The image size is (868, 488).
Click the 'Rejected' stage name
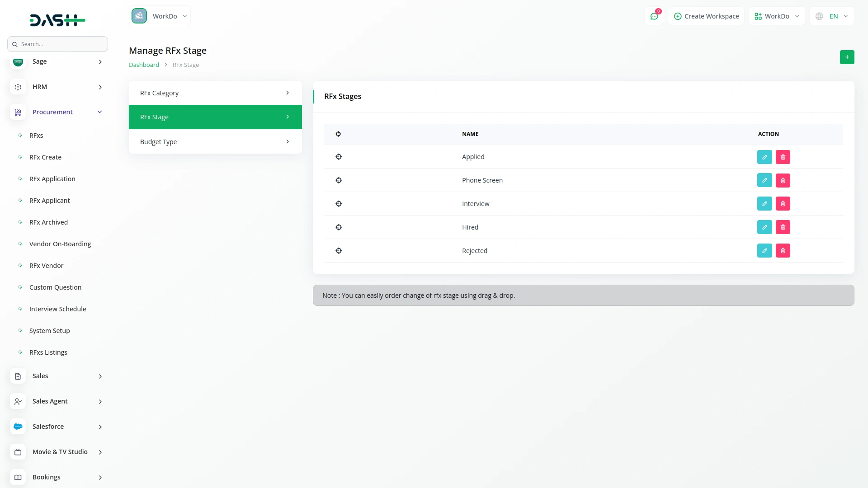(475, 251)
